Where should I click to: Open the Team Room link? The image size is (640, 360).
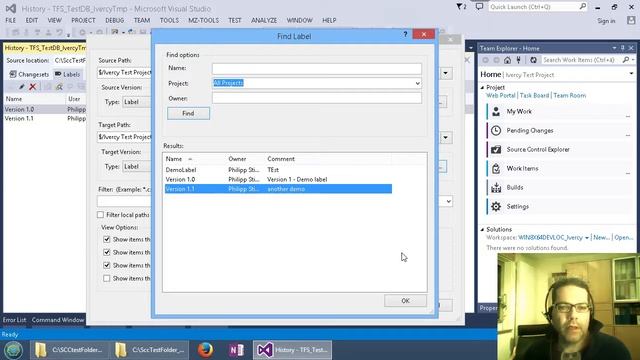(x=569, y=96)
